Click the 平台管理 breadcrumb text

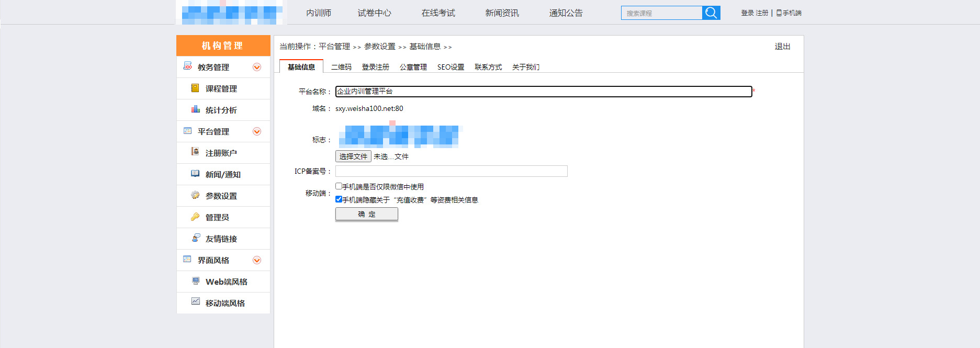pyautogui.click(x=334, y=47)
